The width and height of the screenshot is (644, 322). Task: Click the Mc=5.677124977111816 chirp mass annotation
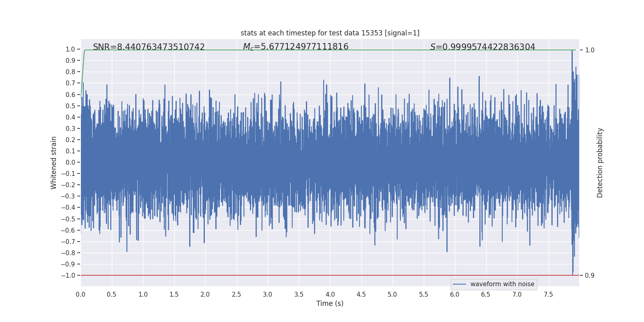click(296, 47)
